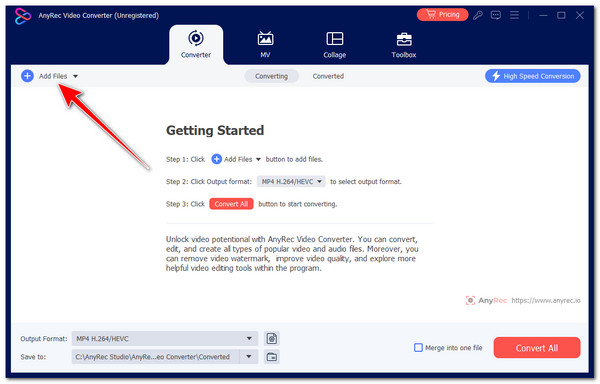600x384 pixels.
Task: Maximize the AnyRec window
Action: pyautogui.click(x=561, y=15)
